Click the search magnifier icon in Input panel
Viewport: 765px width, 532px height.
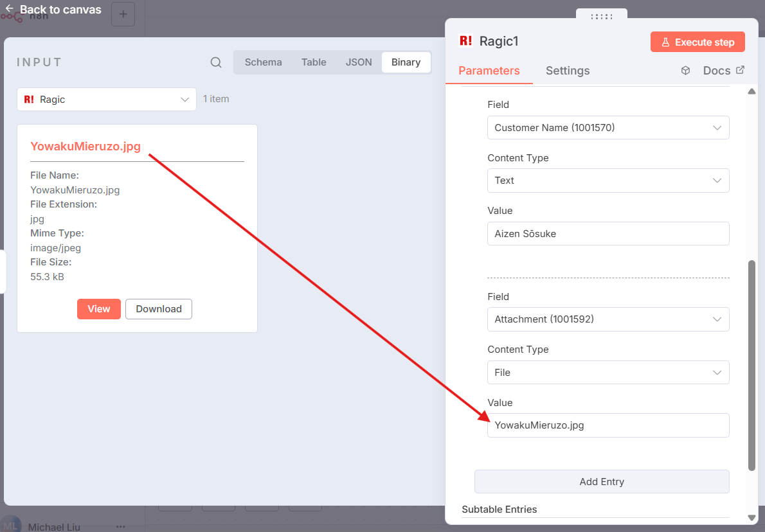(216, 62)
